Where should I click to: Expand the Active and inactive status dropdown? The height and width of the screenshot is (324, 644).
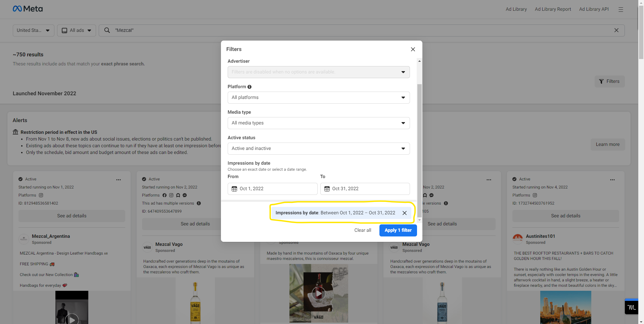[319, 149]
